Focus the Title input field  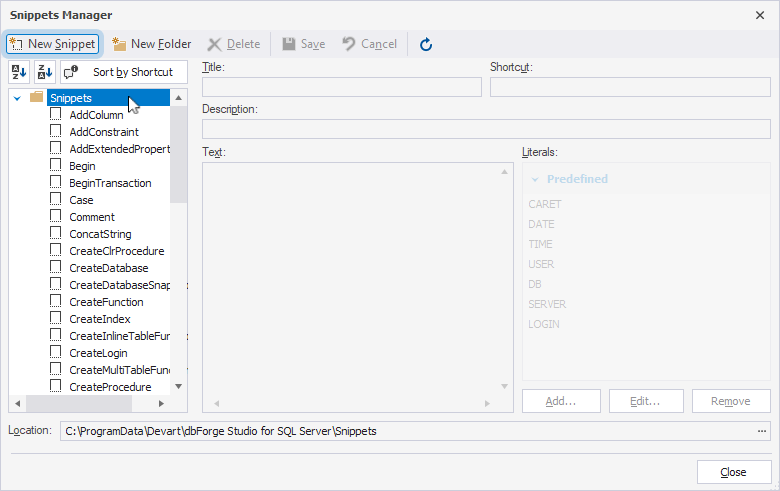click(x=342, y=87)
